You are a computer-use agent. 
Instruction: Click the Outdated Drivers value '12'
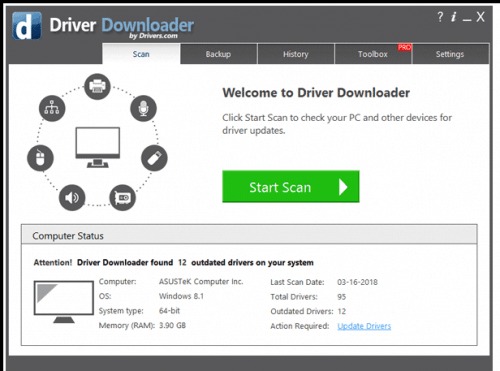coord(342,311)
